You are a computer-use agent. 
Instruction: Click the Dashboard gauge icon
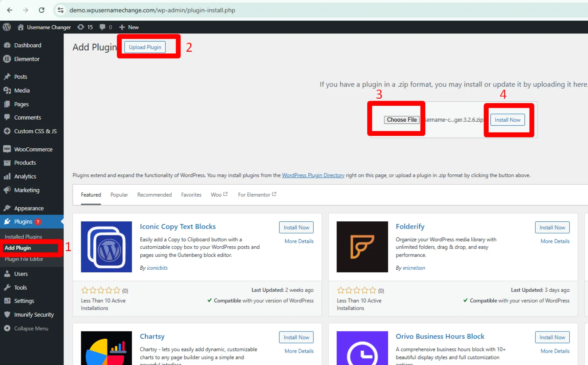[x=7, y=45]
